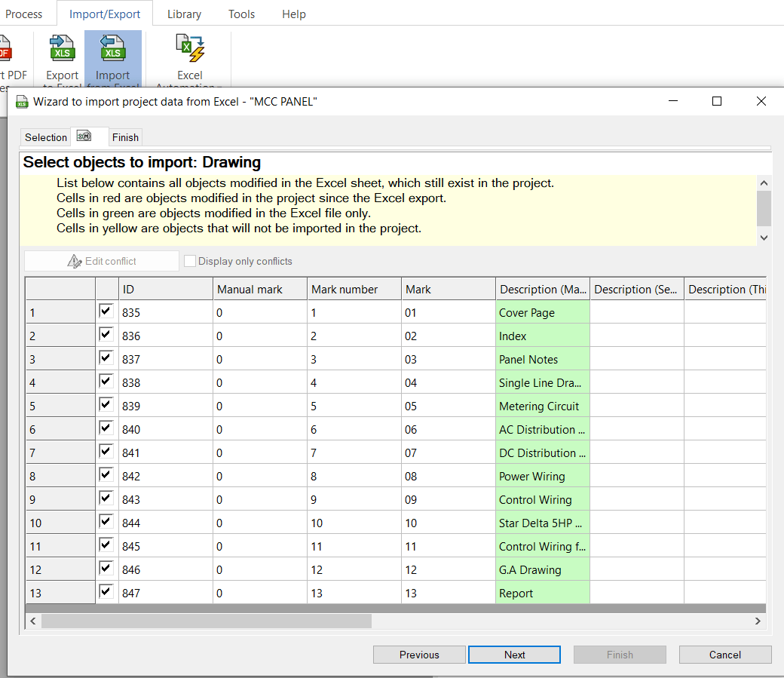Screen dimensions: 784x678
Task: Enable Display only conflicts checkbox
Action: coord(190,261)
